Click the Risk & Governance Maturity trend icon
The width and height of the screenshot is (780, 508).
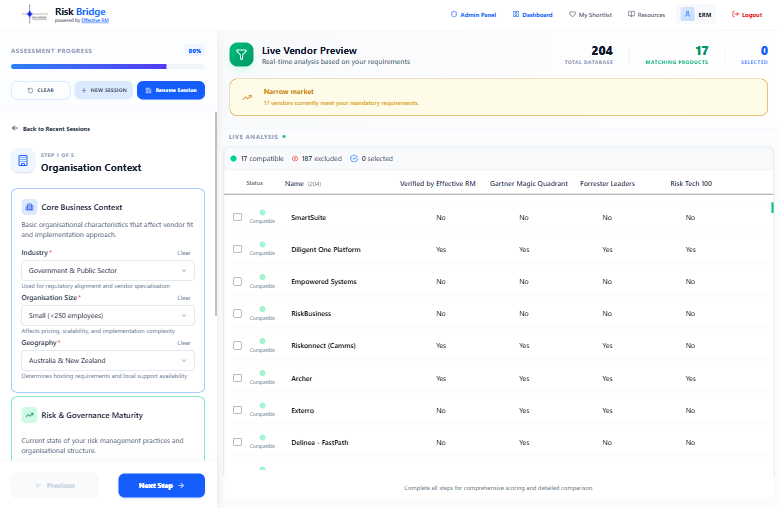(x=29, y=415)
